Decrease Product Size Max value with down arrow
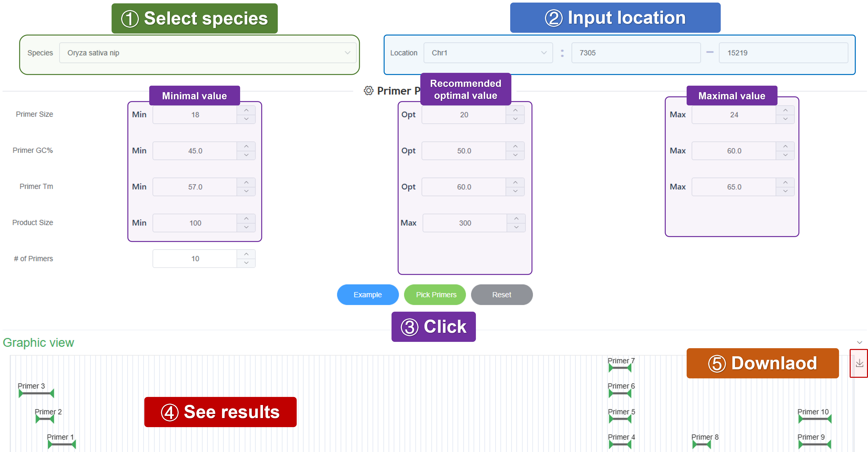This screenshot has width=868, height=452. [x=516, y=227]
